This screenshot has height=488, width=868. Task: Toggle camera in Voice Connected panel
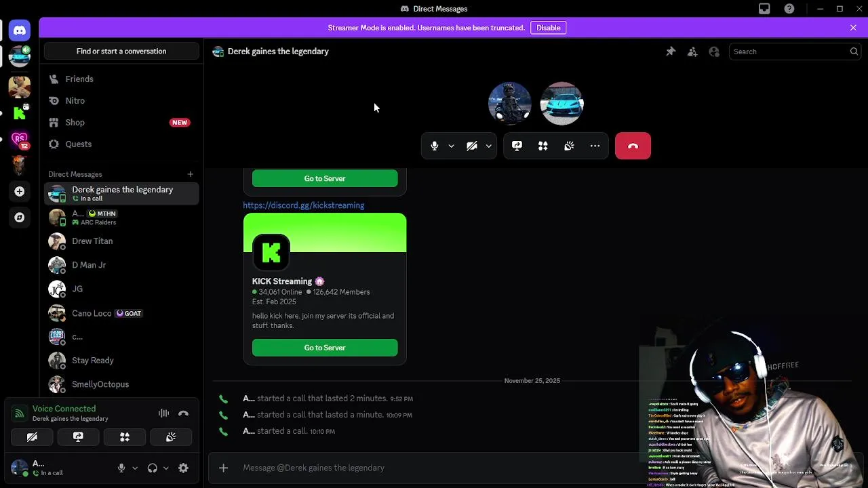32,437
